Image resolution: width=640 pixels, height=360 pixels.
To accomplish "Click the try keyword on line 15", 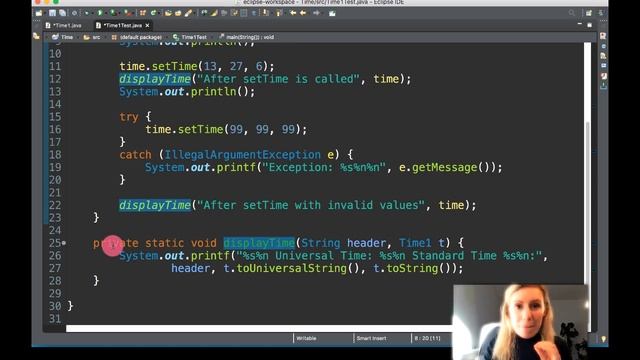I will (x=129, y=117).
